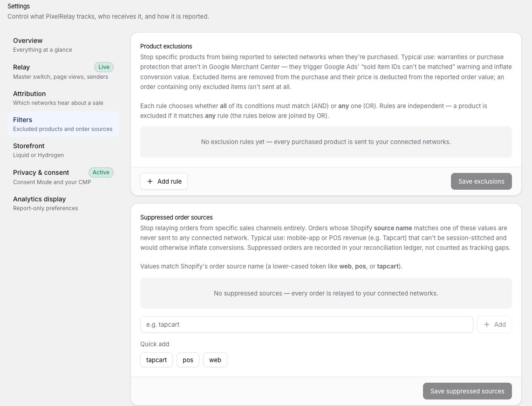Screen dimensions: 532x406
Task: Go to the Analytics display section
Action: 63,203
